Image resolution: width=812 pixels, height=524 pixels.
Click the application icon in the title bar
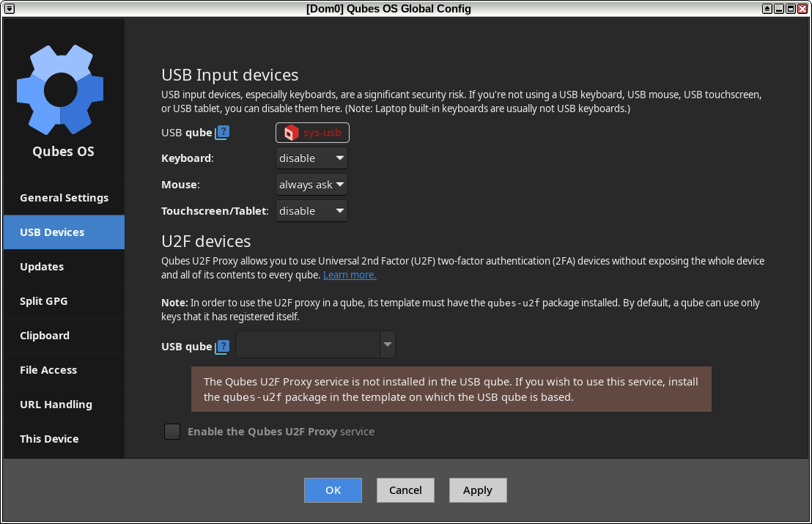coord(9,8)
